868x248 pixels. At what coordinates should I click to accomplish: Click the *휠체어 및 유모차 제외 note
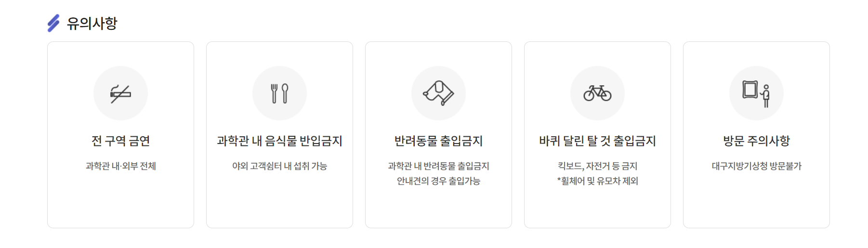[597, 181]
